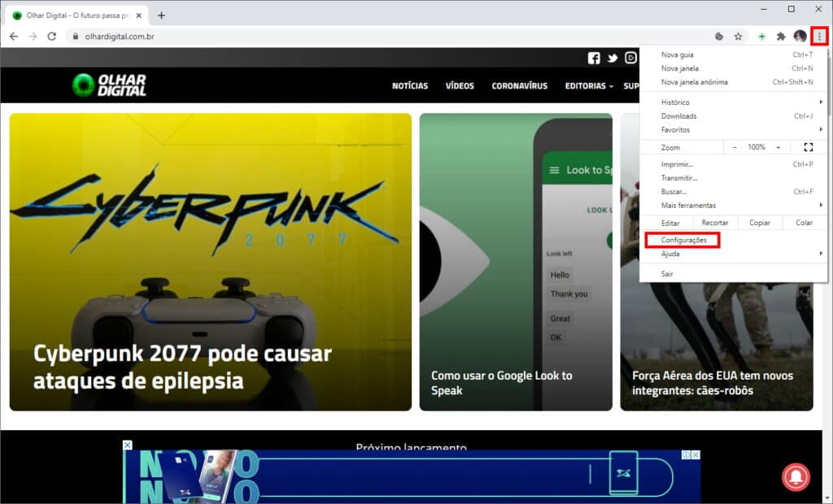Open the Twitter icon in the site header
833x504 pixels.
[x=613, y=58]
